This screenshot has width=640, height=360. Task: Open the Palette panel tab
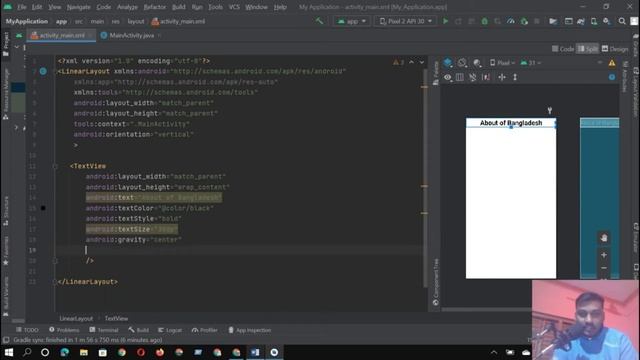point(436,73)
